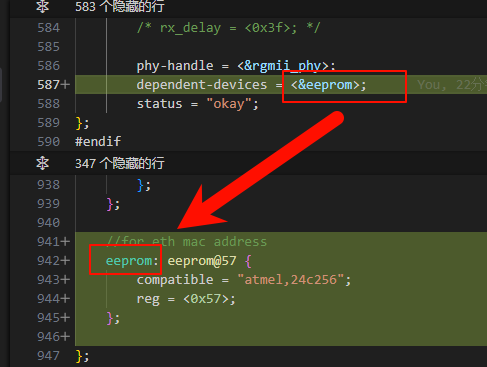Click the "347 个隐藏的行" label
Image resolution: width=487 pixels, height=367 pixels.
[120, 163]
